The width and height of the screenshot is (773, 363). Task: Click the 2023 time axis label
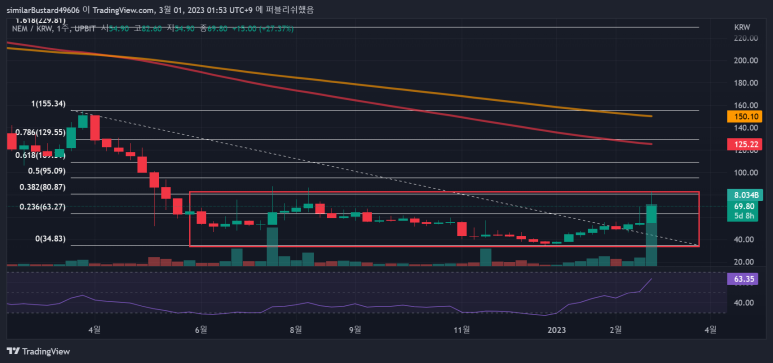click(557, 330)
